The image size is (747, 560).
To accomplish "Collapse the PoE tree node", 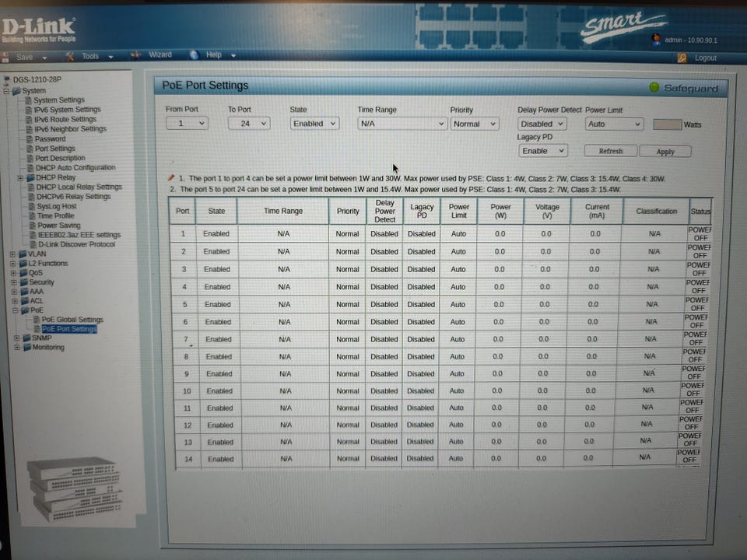I will click(16, 310).
